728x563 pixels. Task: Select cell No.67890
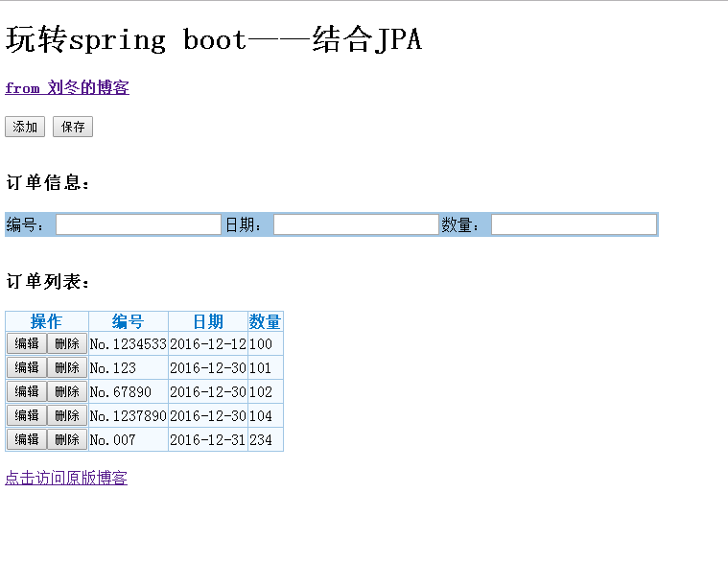coord(129,392)
